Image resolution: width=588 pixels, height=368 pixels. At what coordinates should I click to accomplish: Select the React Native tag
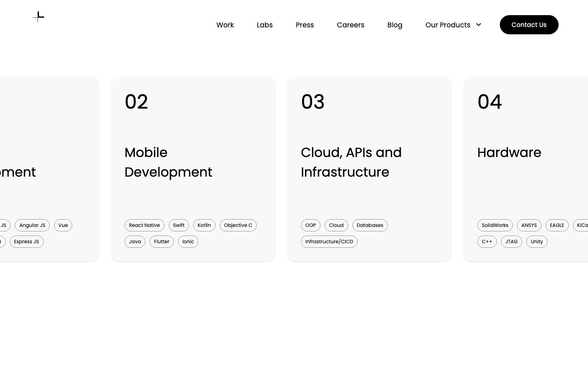(x=145, y=225)
